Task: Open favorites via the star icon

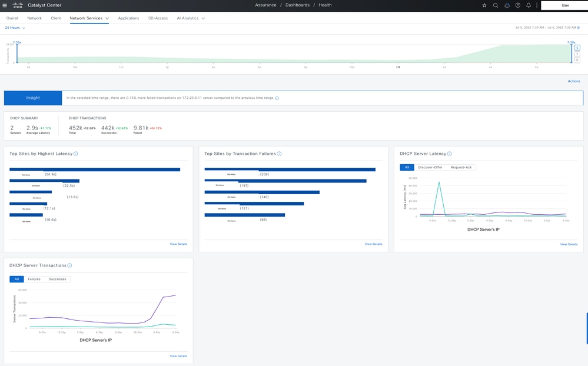Action: 484,5
